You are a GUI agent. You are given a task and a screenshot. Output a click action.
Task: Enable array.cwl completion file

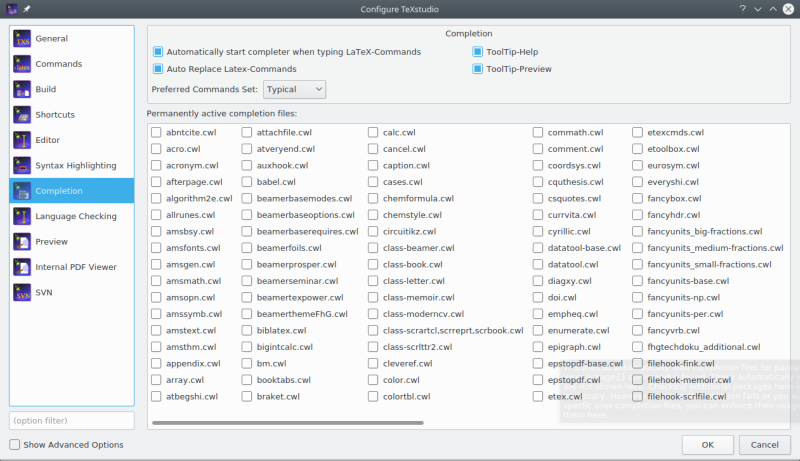(x=156, y=380)
